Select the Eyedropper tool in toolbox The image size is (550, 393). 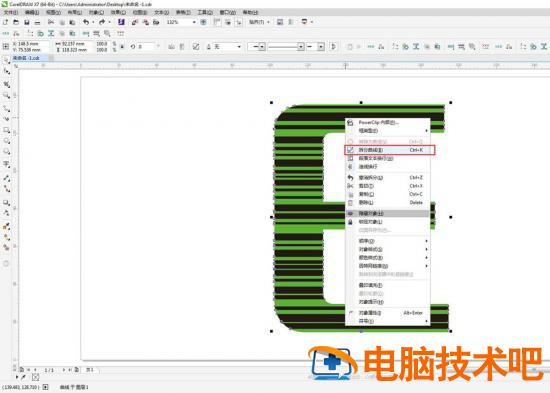[6, 226]
